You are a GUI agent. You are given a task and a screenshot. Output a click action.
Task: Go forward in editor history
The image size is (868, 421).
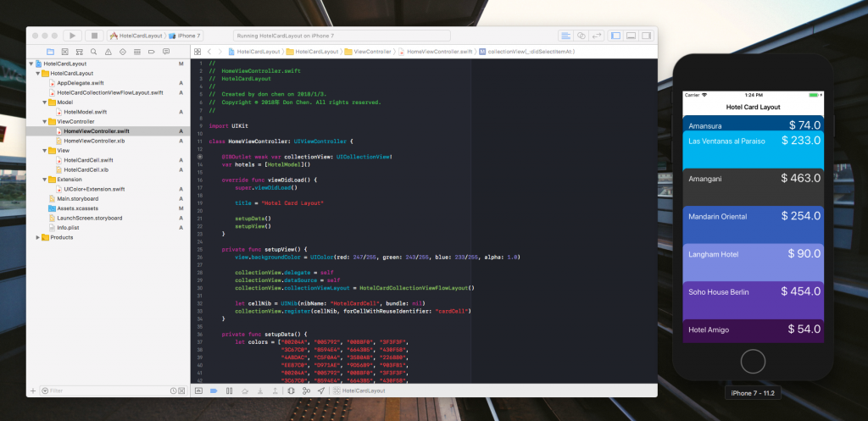[220, 52]
